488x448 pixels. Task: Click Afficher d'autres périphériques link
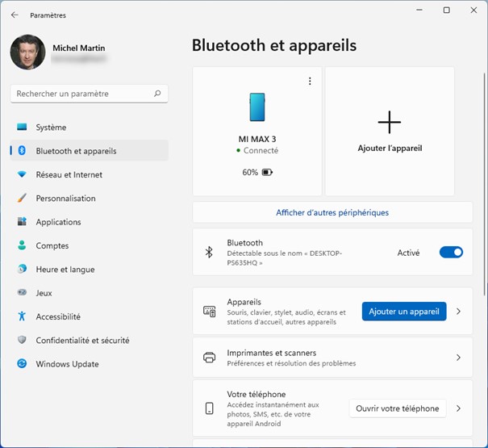(332, 212)
